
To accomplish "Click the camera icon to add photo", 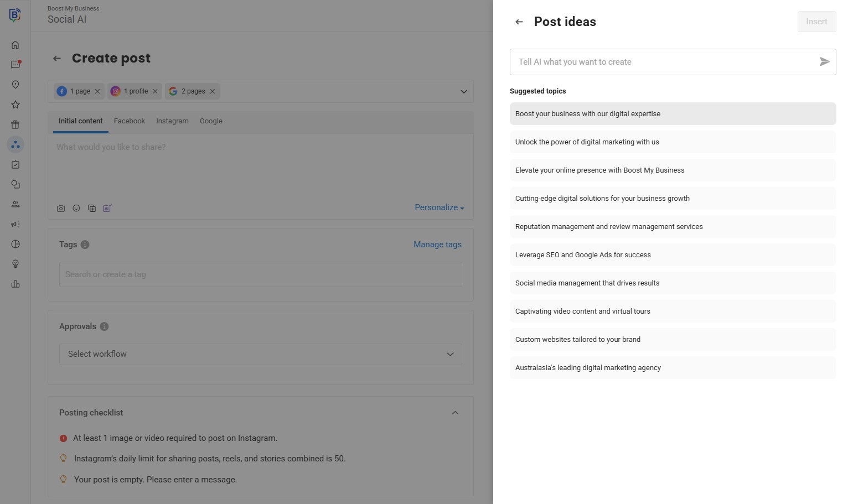I will pyautogui.click(x=61, y=209).
